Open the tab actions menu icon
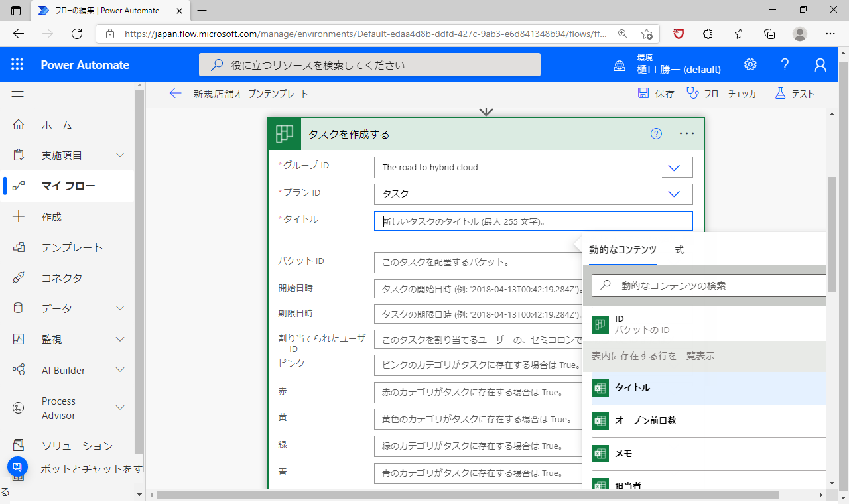The width and height of the screenshot is (849, 504). coord(16,10)
